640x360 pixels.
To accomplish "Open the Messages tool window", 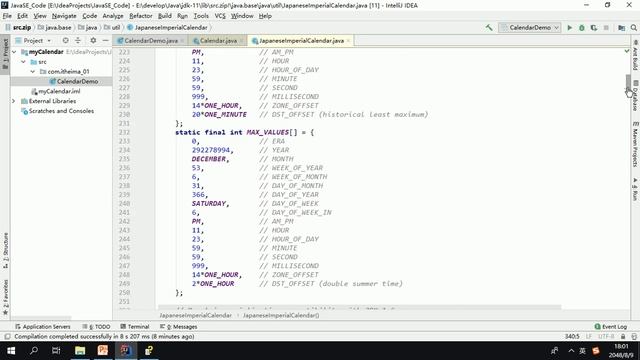I will click(x=179, y=327).
